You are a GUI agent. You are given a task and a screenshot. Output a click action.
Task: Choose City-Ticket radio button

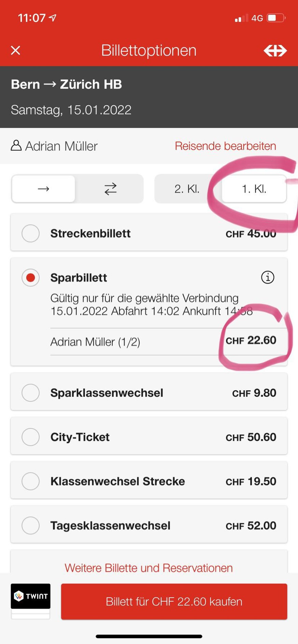pos(31,437)
